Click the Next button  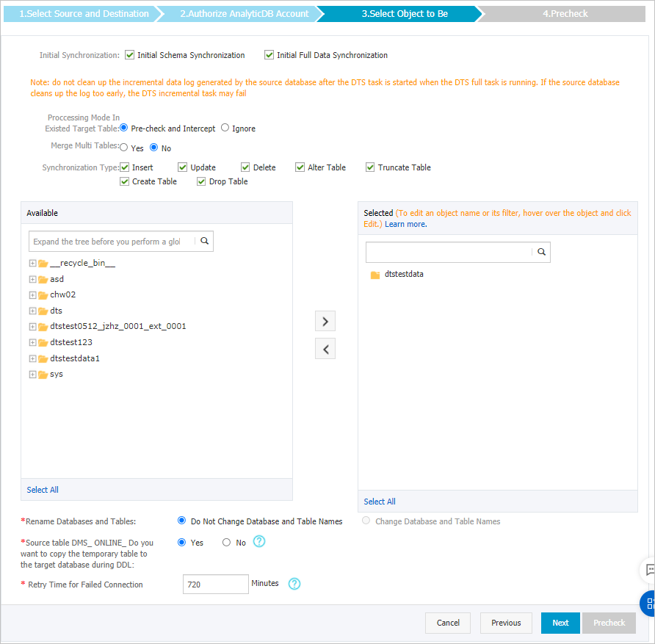[x=560, y=622]
